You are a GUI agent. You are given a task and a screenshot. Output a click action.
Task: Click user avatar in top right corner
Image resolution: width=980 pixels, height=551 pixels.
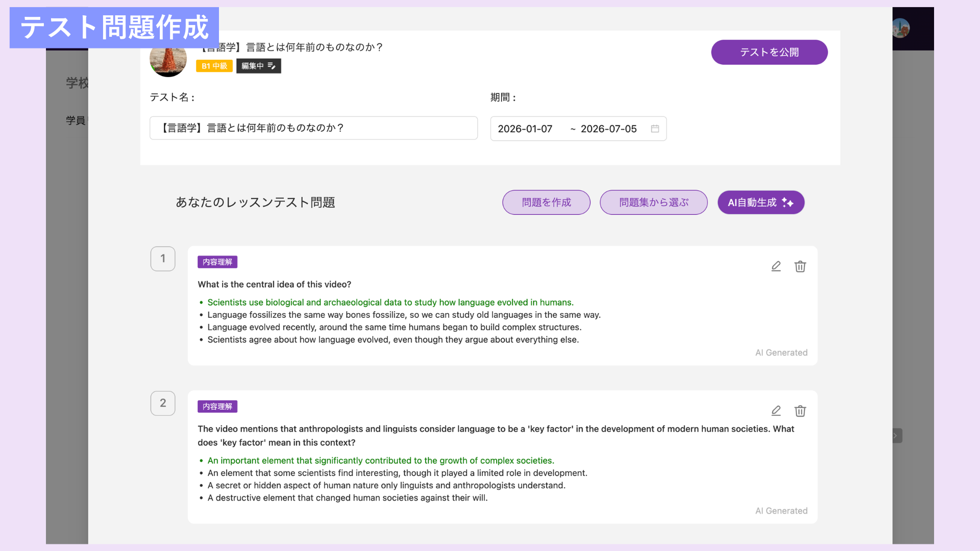click(x=901, y=28)
